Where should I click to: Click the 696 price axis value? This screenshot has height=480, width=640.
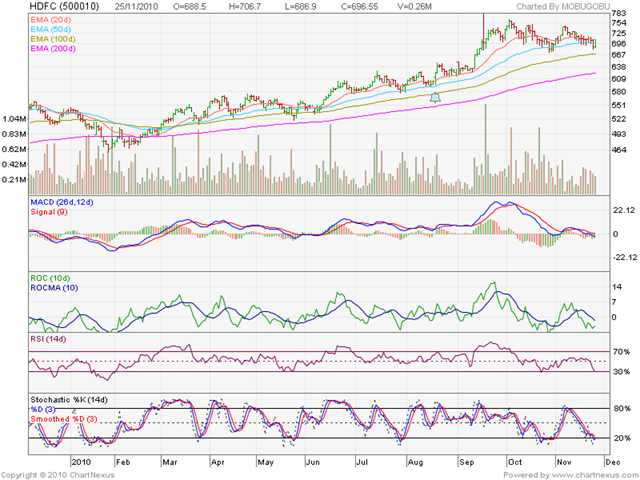click(619, 43)
